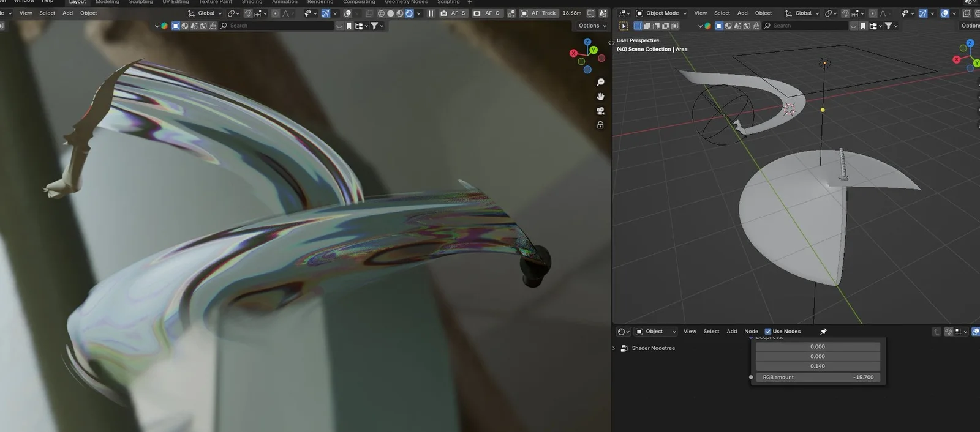Select the Select Box tool in right viewport

[624, 26]
